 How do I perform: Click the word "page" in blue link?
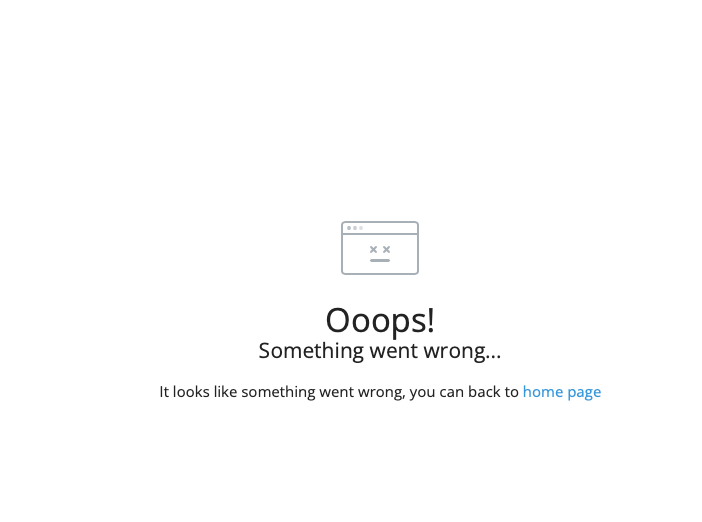tap(584, 393)
